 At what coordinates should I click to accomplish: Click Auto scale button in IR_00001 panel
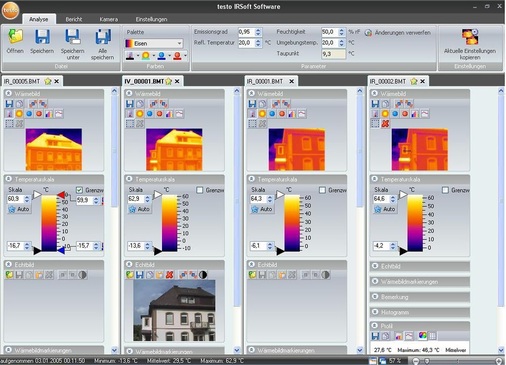262,209
